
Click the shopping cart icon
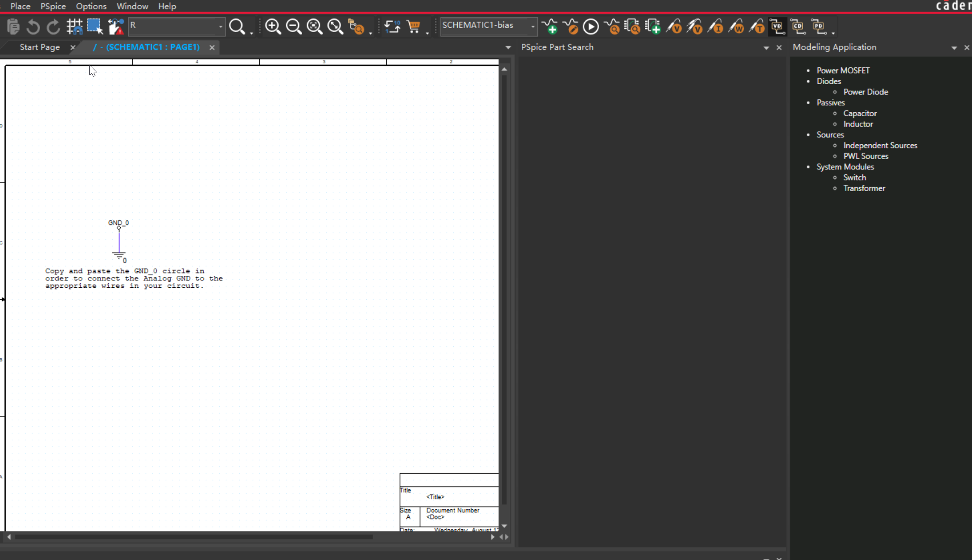[x=414, y=27]
